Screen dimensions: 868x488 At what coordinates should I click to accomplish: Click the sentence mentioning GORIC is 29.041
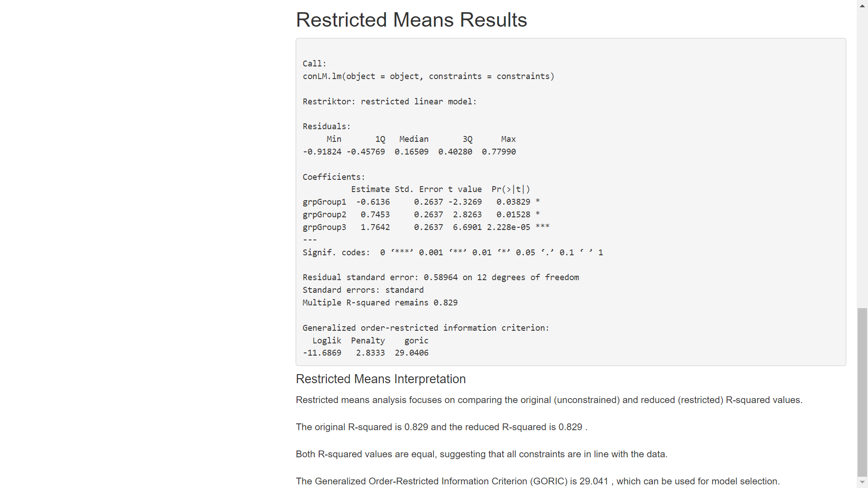[x=538, y=481]
